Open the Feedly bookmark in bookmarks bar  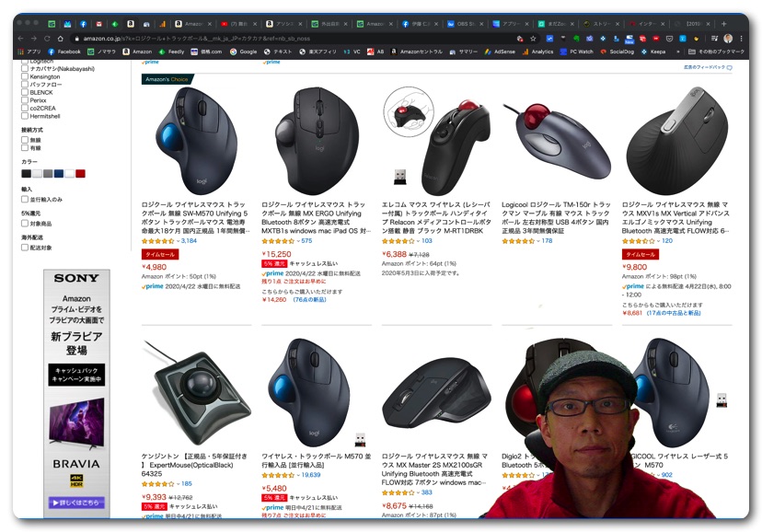click(x=172, y=52)
